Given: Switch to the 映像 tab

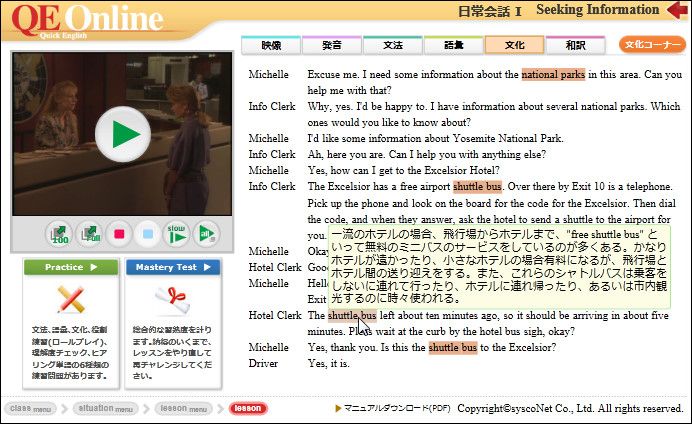Looking at the screenshot, I should 271,45.
